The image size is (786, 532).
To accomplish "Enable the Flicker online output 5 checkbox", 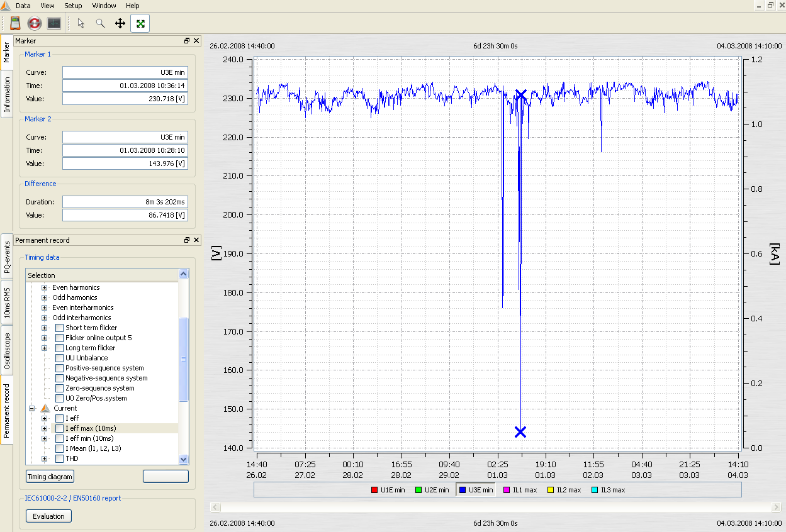I will click(x=59, y=338).
